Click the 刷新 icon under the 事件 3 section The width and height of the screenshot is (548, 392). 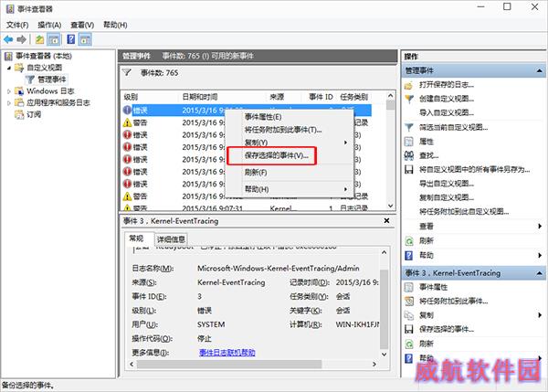pyautogui.click(x=408, y=344)
